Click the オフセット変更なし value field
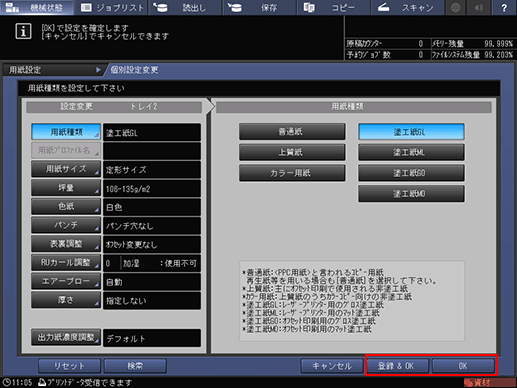 pyautogui.click(x=152, y=244)
